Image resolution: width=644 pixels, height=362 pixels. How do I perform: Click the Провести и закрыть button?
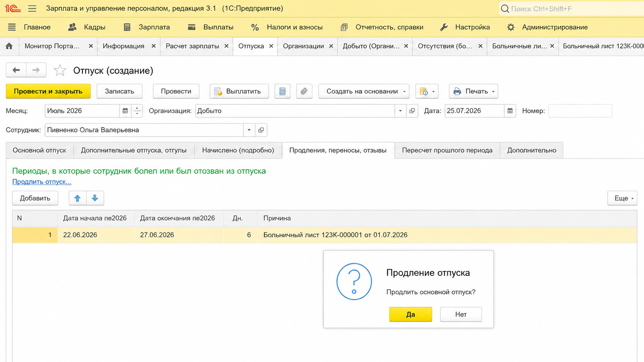48,92
